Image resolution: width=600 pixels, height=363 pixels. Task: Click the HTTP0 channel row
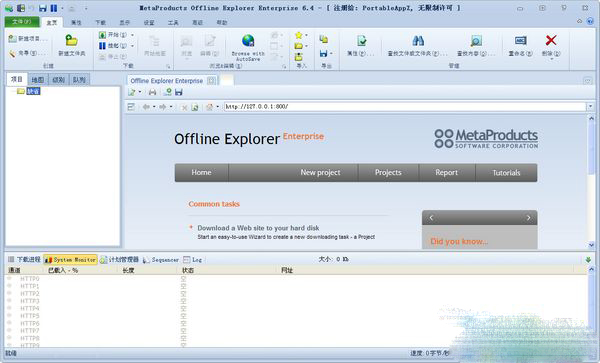tap(297, 278)
